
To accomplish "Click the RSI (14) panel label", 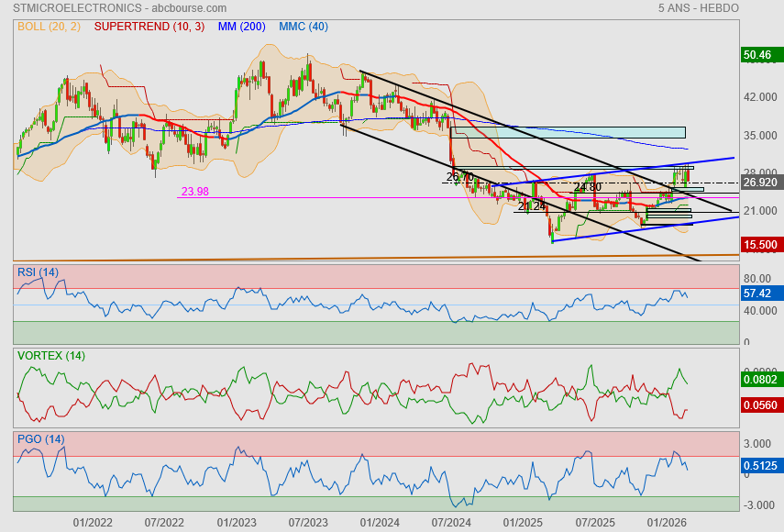I will (39, 272).
